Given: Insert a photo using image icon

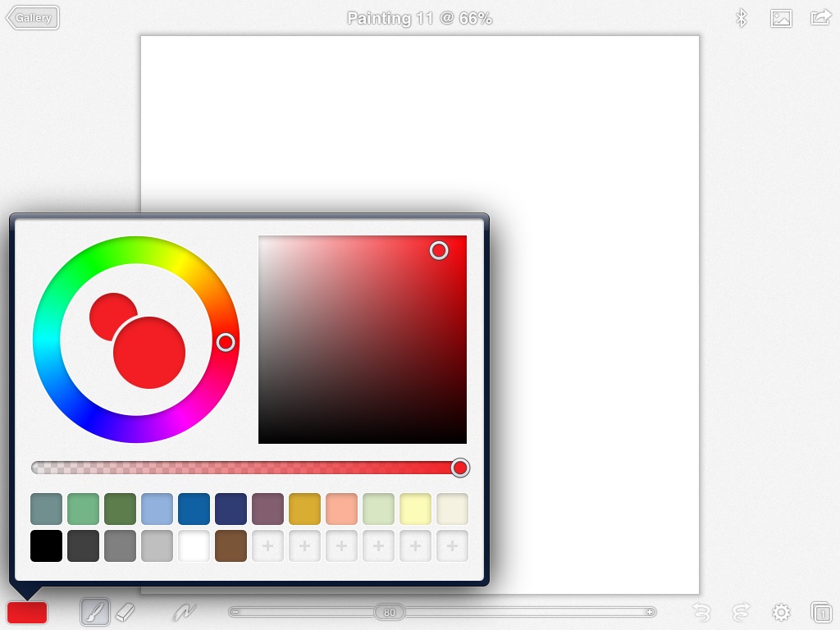Looking at the screenshot, I should click(781, 18).
